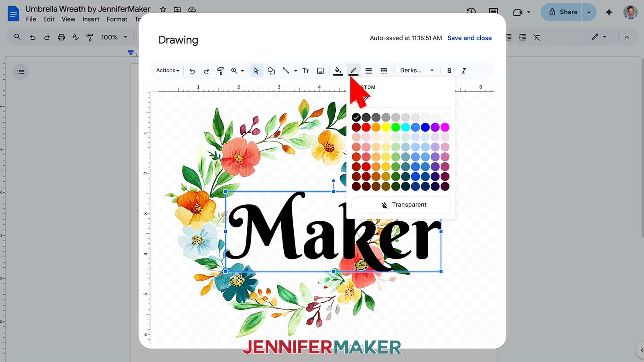
Task: Start a meeting via camera icon
Action: click(518, 12)
